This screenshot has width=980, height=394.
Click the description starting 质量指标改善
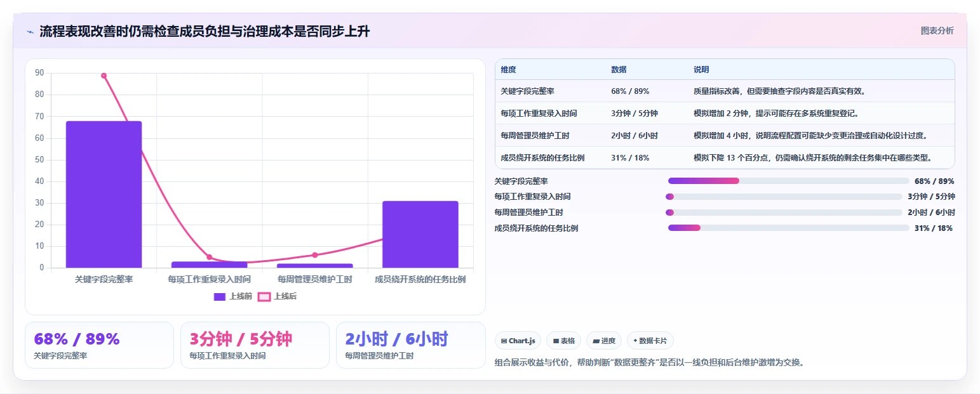[x=781, y=91]
